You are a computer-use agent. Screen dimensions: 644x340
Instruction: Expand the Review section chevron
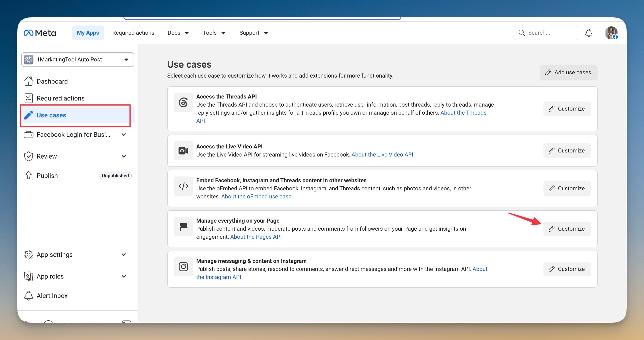point(124,156)
